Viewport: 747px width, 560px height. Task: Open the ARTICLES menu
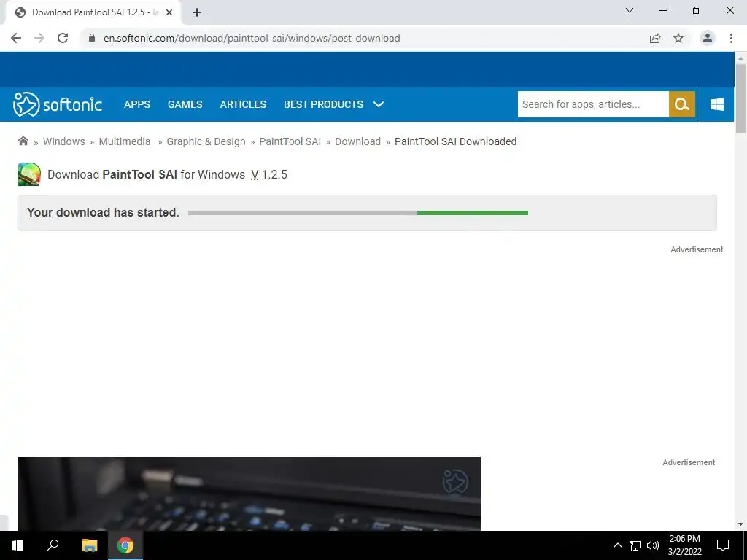[243, 104]
